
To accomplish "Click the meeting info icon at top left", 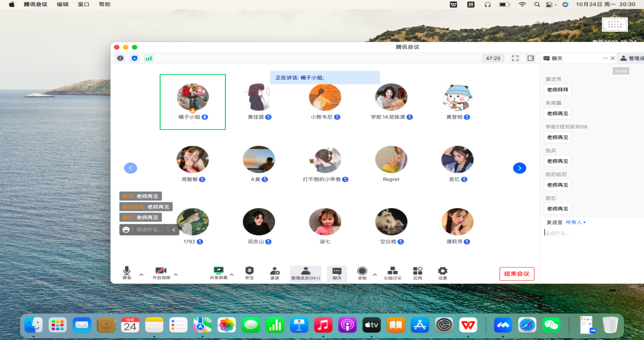I will pyautogui.click(x=120, y=58).
